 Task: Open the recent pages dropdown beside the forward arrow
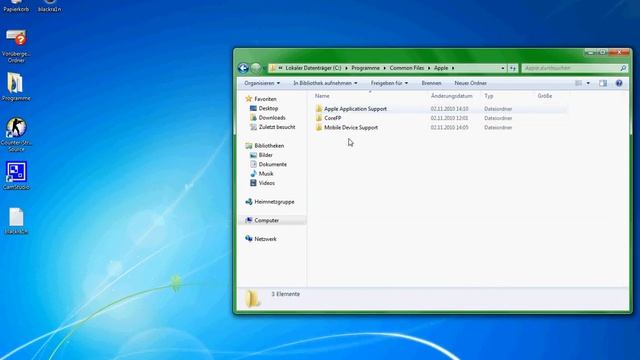[x=264, y=68]
